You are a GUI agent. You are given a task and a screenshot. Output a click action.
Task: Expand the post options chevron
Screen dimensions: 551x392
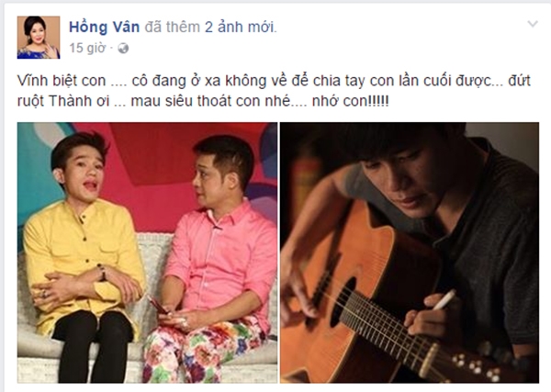click(533, 24)
